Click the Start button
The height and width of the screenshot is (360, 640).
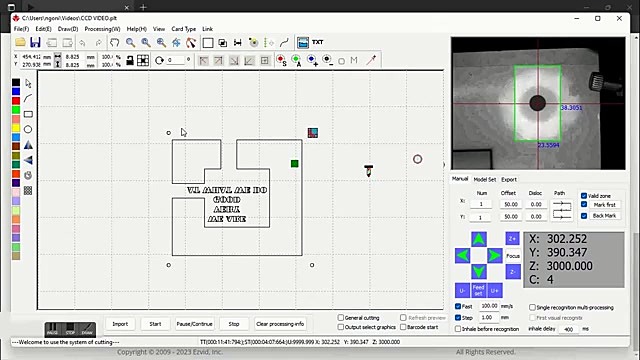point(155,324)
